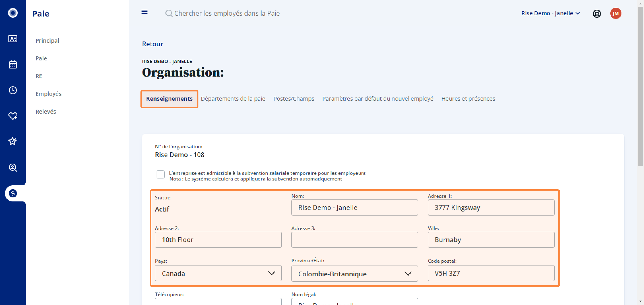The height and width of the screenshot is (305, 644).
Task: Click the Rise logo icon in sidebar
Action: coord(13,13)
